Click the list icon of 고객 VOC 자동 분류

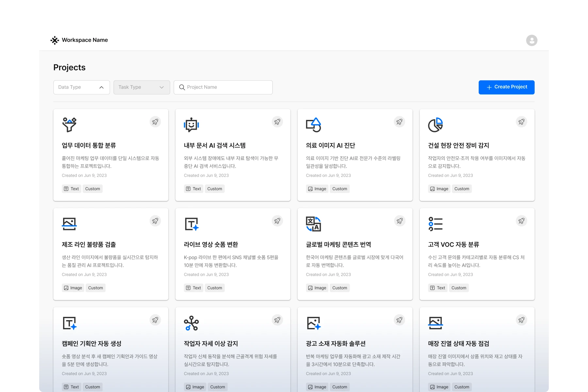[435, 224]
